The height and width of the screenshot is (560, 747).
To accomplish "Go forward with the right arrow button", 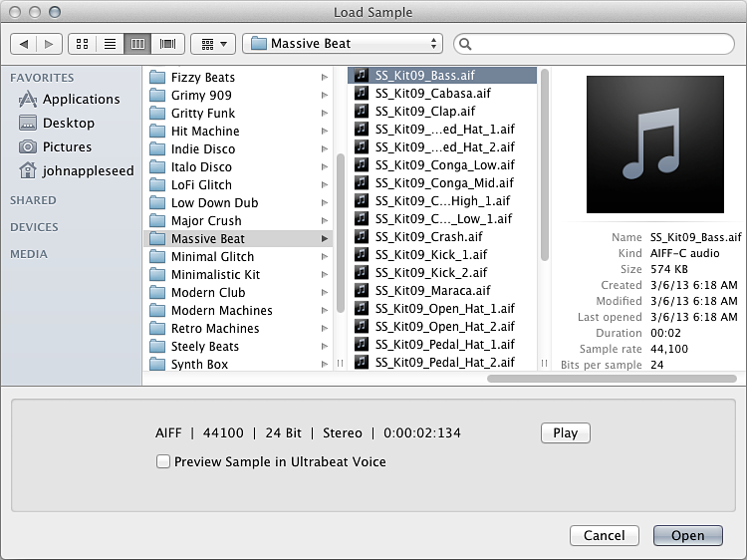I will point(49,44).
